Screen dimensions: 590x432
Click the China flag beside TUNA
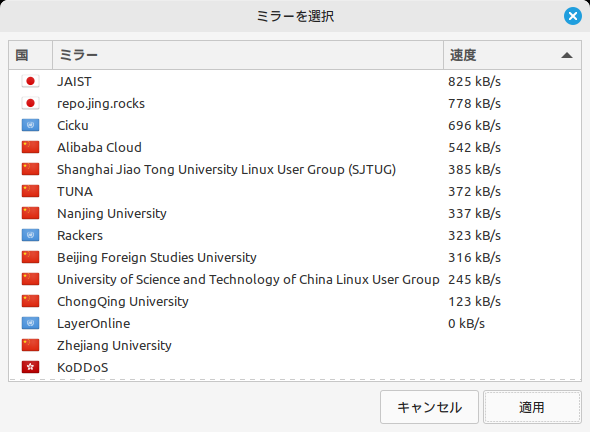click(30, 191)
